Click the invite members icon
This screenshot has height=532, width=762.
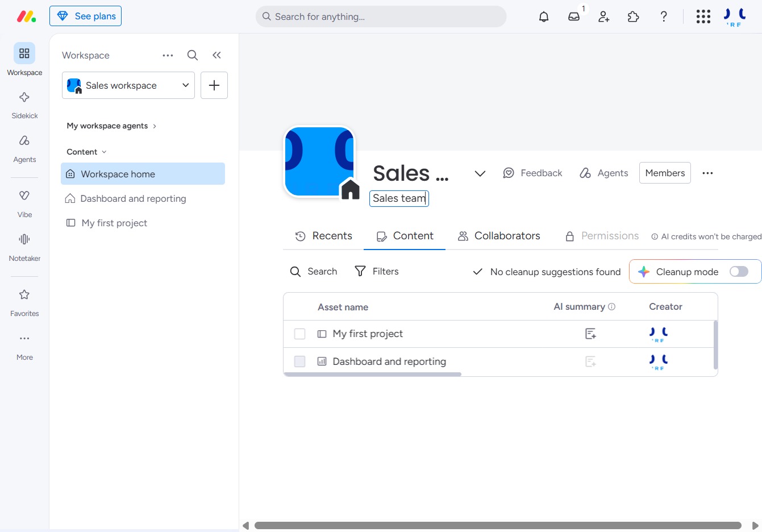604,16
